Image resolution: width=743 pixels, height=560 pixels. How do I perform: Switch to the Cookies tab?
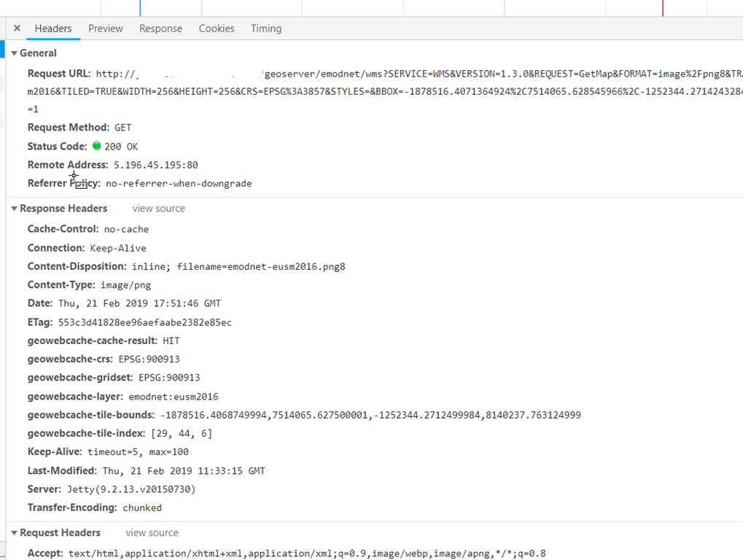(x=217, y=28)
